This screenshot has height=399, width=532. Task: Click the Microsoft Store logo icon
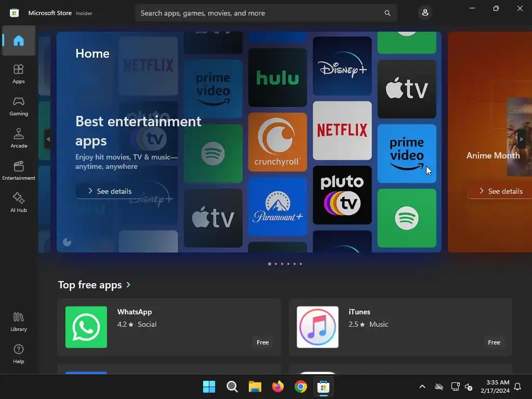click(x=14, y=13)
